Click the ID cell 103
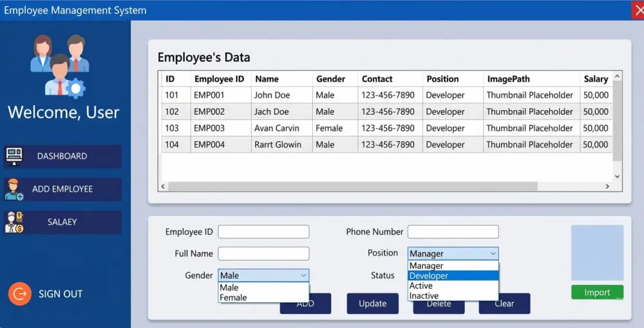 tap(176, 128)
